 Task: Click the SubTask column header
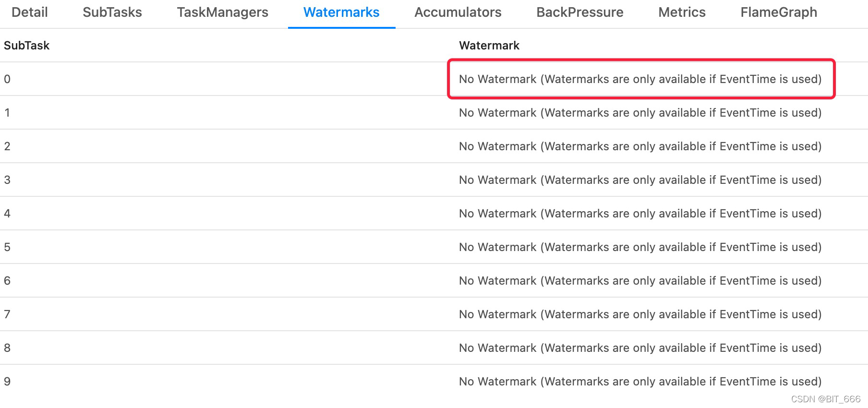(27, 46)
